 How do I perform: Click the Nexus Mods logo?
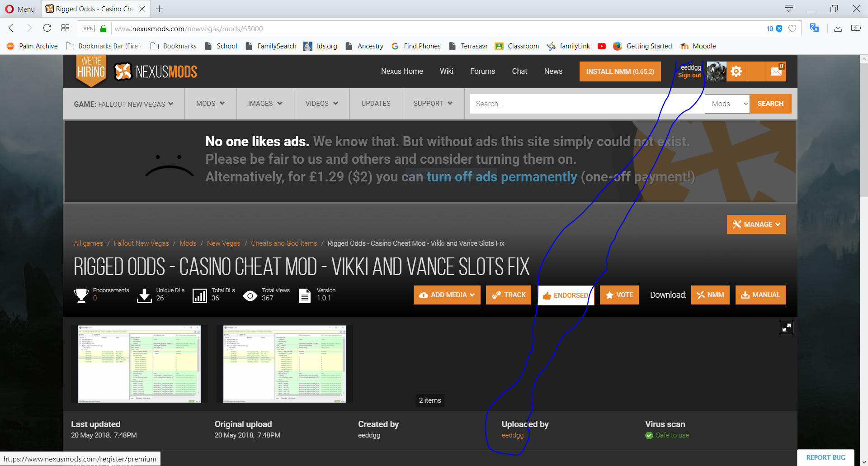point(155,71)
